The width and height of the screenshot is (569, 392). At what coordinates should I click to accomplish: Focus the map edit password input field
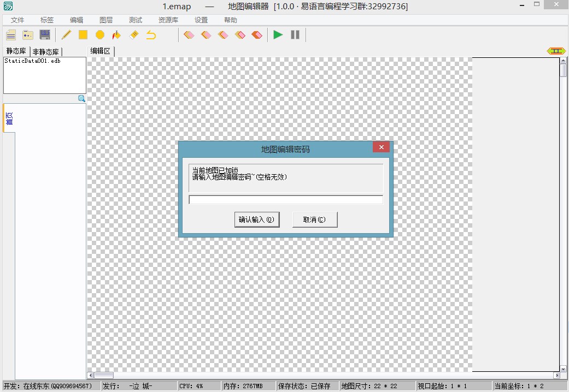[x=286, y=200]
